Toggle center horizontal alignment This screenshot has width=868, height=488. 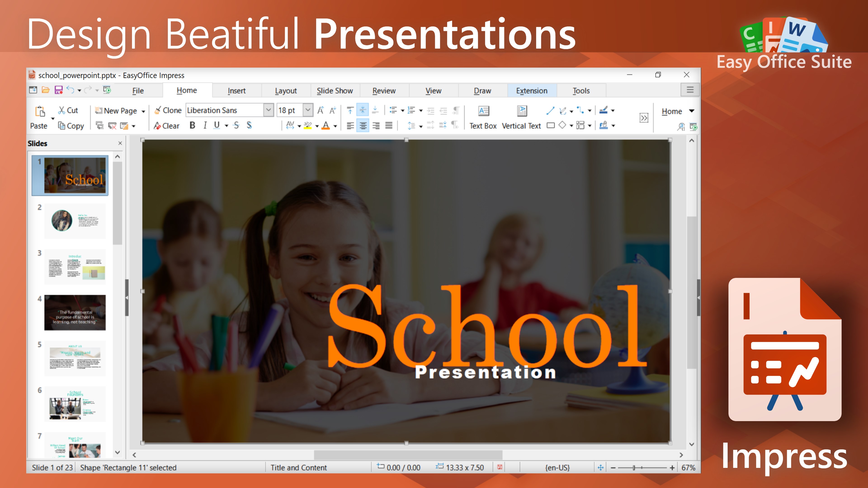(x=363, y=126)
